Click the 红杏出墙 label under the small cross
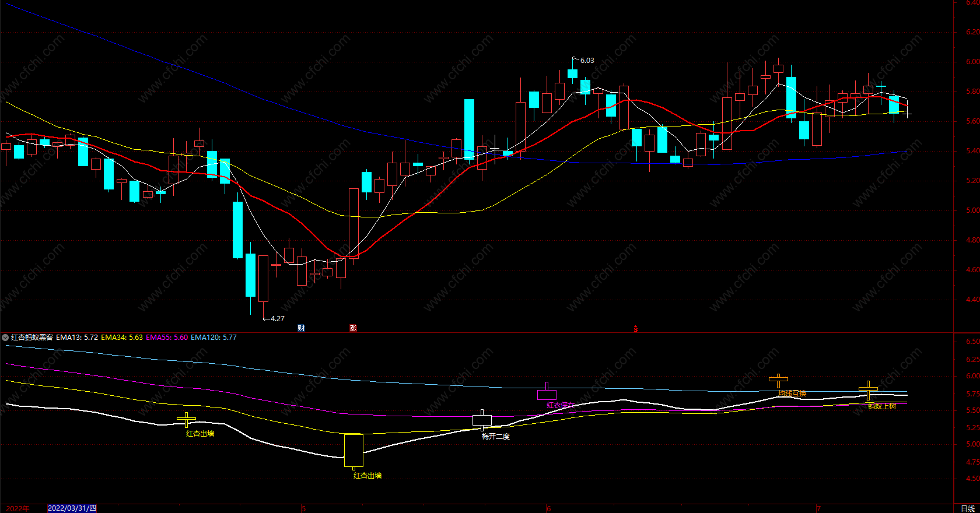This screenshot has width=980, height=513. 200,434
